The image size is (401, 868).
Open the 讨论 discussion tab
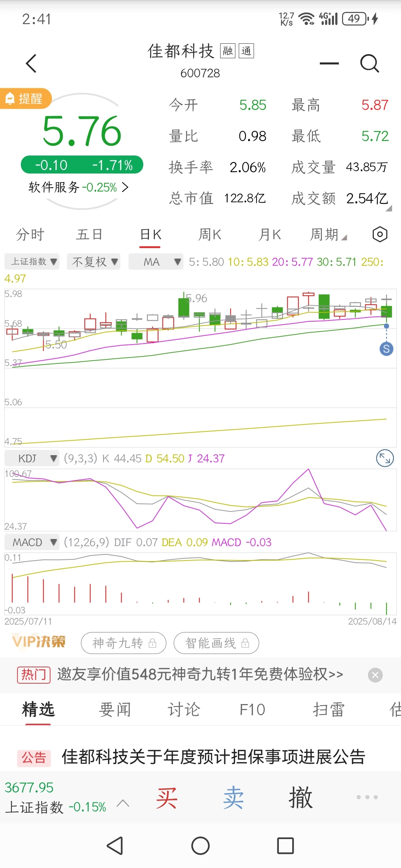(x=184, y=709)
